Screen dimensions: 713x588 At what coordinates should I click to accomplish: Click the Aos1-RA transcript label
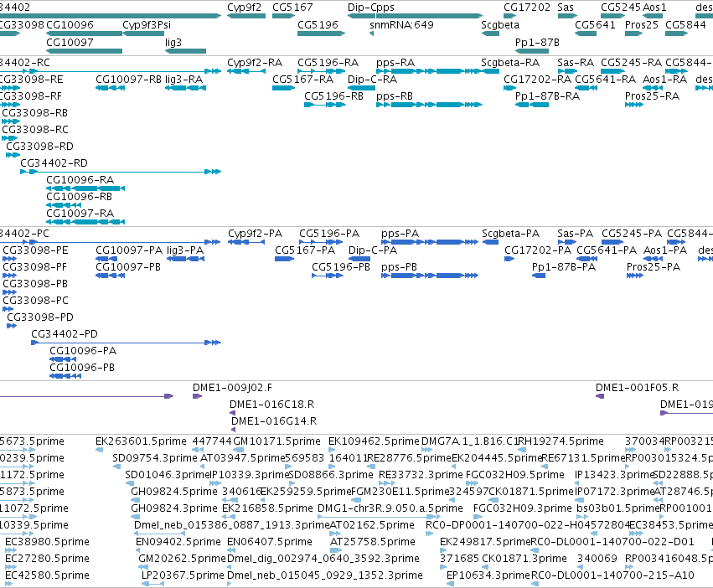pos(664,79)
